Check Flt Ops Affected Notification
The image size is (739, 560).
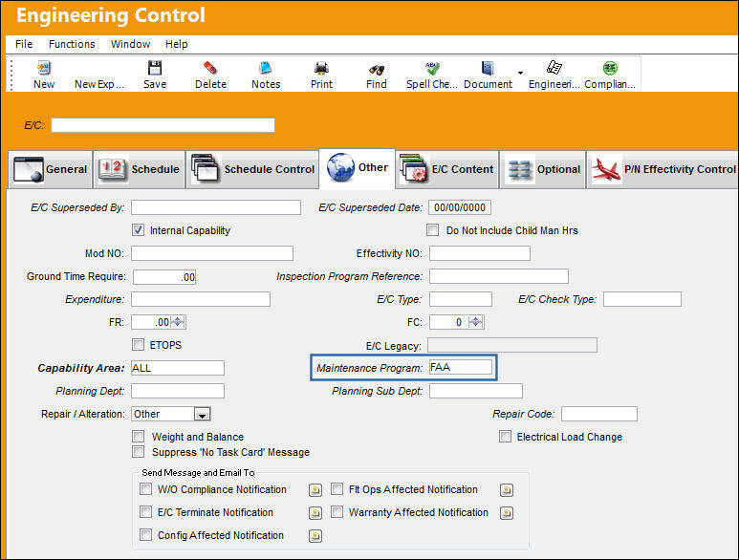[x=337, y=489]
